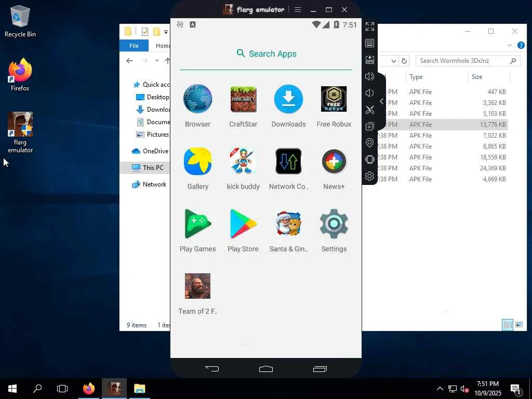The height and width of the screenshot is (399, 532).
Task: Open the multi-instance sidebar icon
Action: (369, 126)
